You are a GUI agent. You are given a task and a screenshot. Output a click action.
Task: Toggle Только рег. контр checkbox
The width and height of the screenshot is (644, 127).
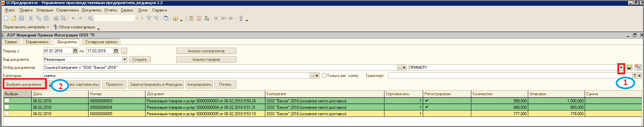[324, 76]
